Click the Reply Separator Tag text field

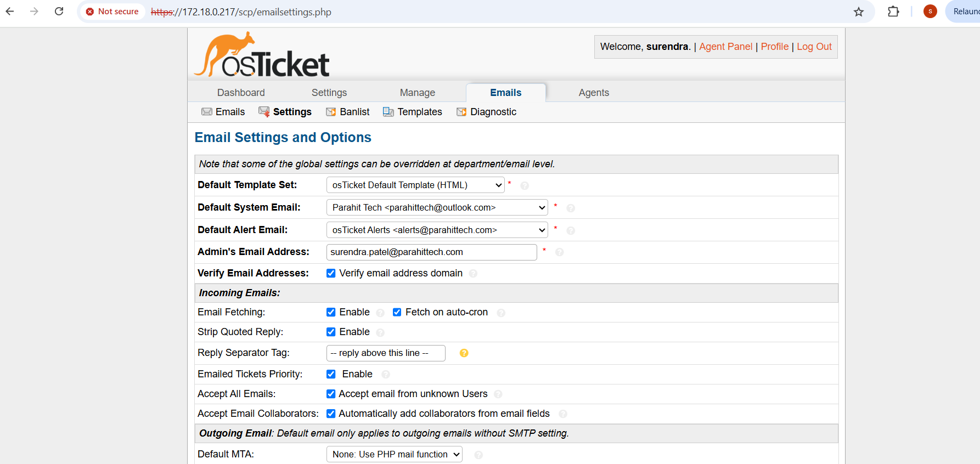coord(385,353)
